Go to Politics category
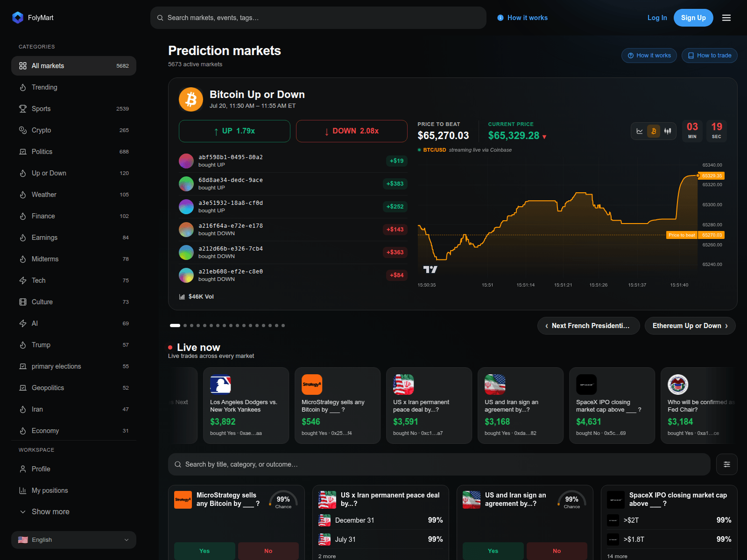Screen dimensions: 747x560 coord(74,152)
